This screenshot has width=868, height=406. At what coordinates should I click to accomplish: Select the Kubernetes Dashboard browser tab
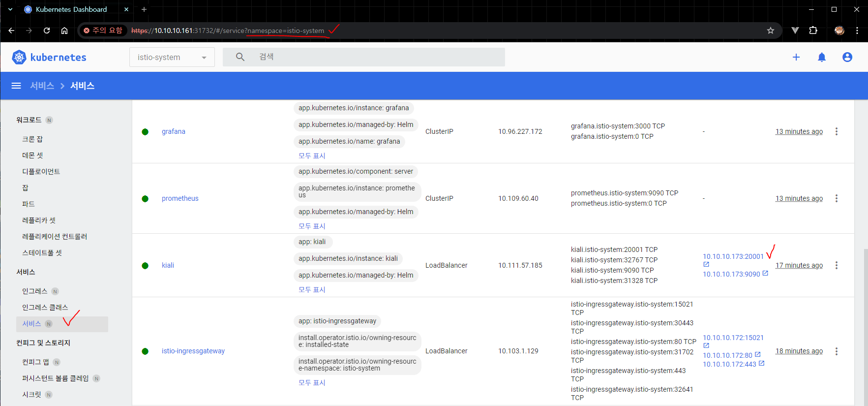pyautogui.click(x=76, y=9)
